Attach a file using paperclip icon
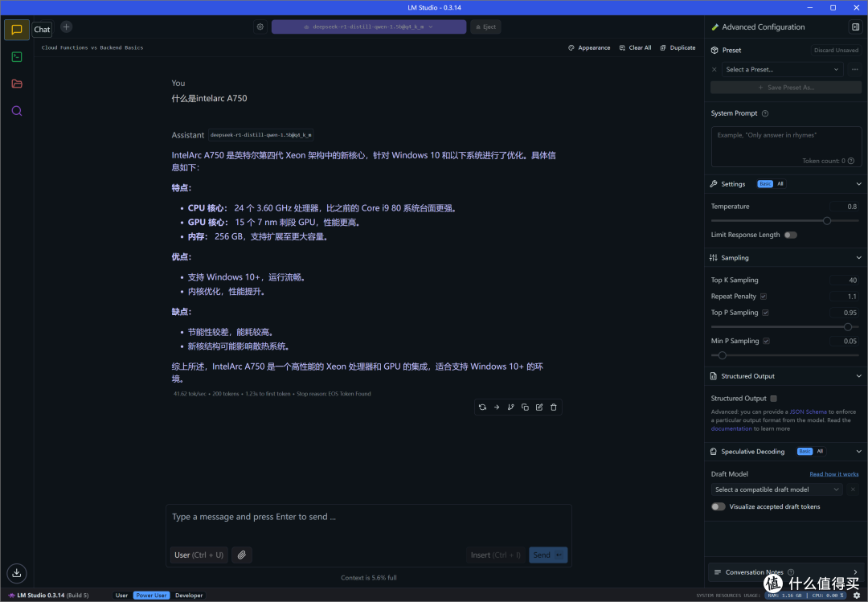 [x=242, y=555]
